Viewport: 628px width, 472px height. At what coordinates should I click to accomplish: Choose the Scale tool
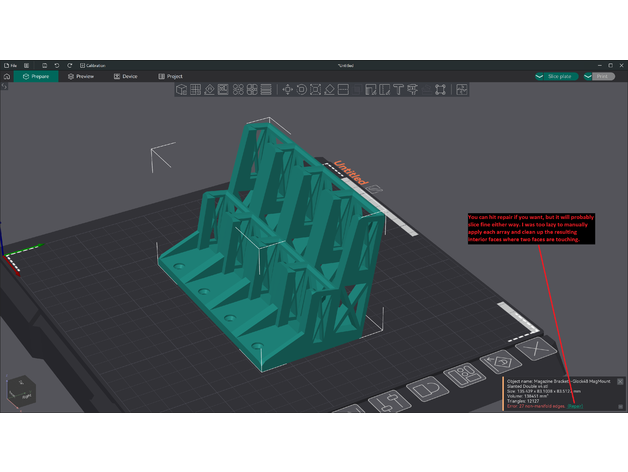click(316, 90)
